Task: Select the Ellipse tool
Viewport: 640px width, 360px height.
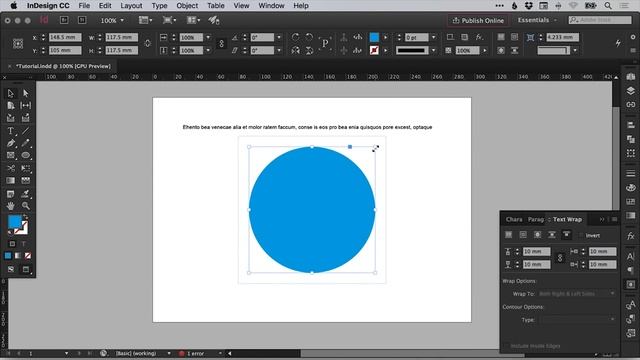Action: pyautogui.click(x=26, y=156)
